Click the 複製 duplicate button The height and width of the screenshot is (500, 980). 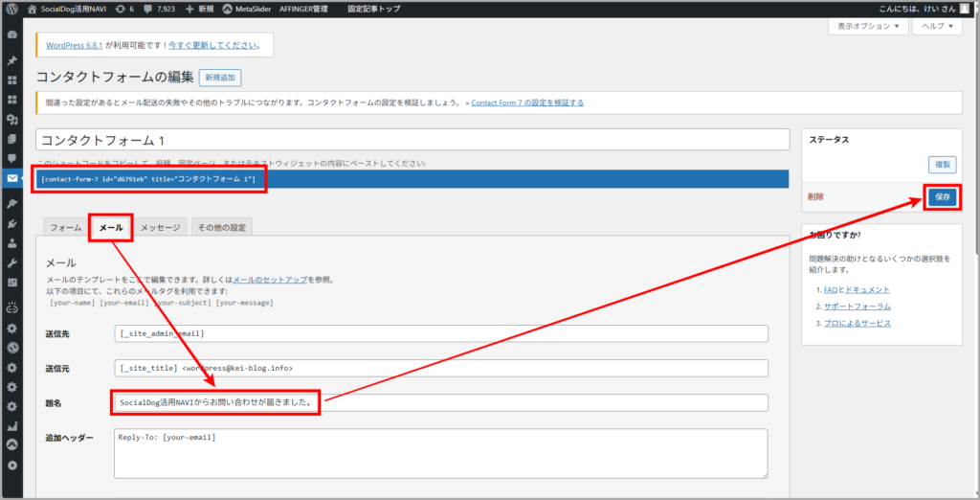click(x=942, y=165)
